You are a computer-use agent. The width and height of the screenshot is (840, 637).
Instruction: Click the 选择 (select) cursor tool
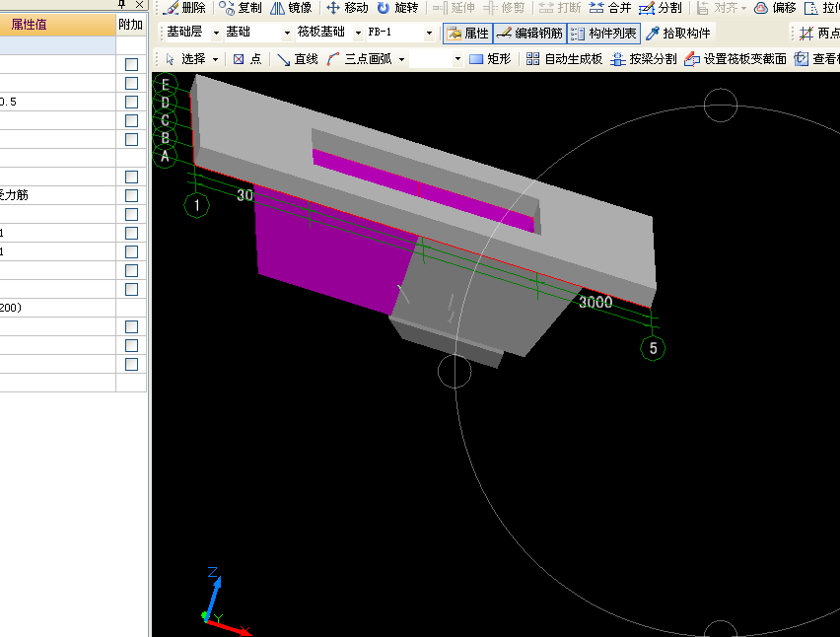(x=185, y=59)
